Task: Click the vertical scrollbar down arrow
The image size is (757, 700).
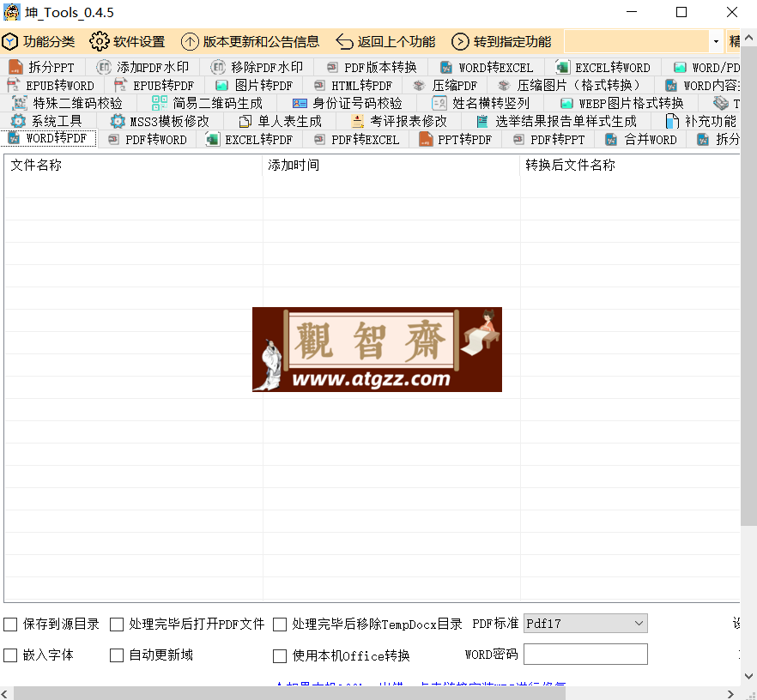Action: (748, 676)
